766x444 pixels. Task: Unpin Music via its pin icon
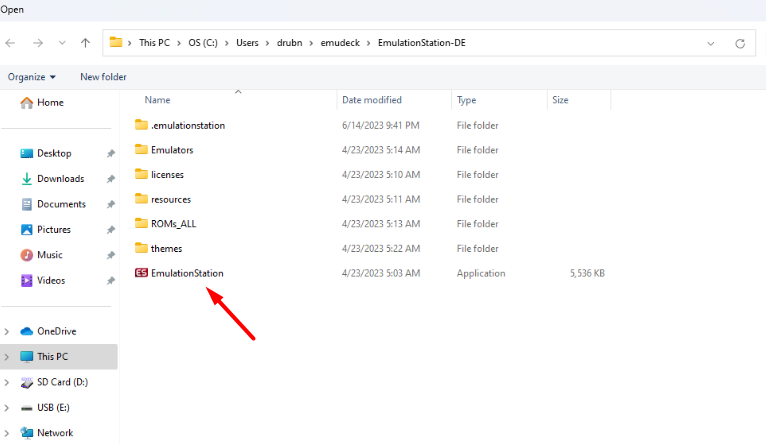point(111,255)
